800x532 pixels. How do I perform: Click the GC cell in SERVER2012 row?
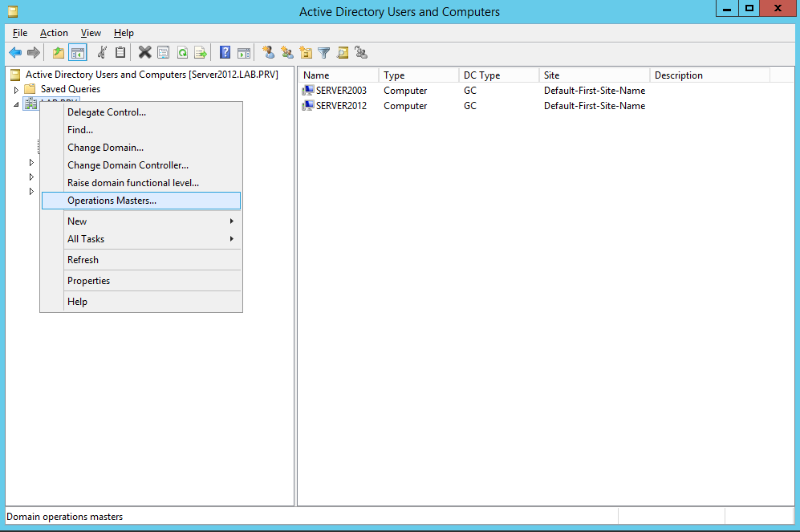pyautogui.click(x=470, y=106)
